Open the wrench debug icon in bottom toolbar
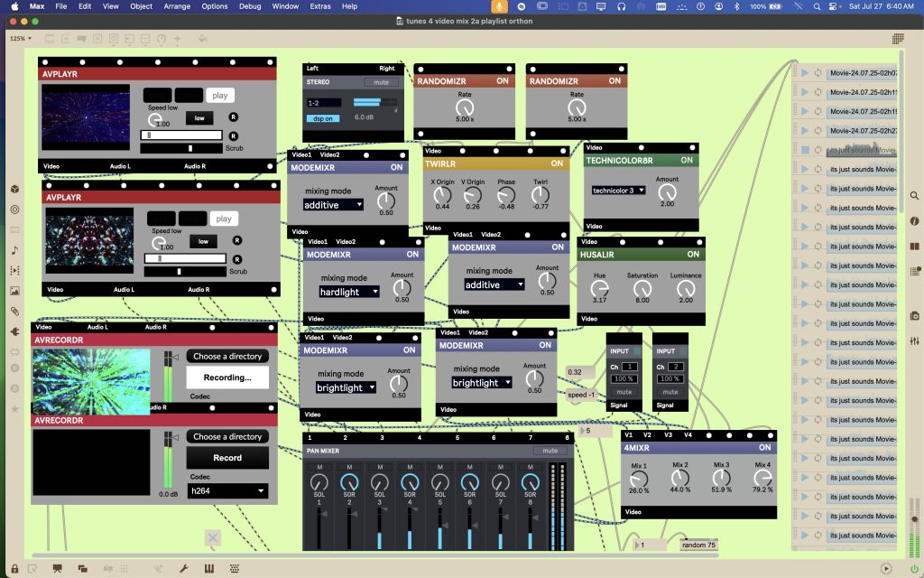The image size is (924, 578). click(x=184, y=569)
